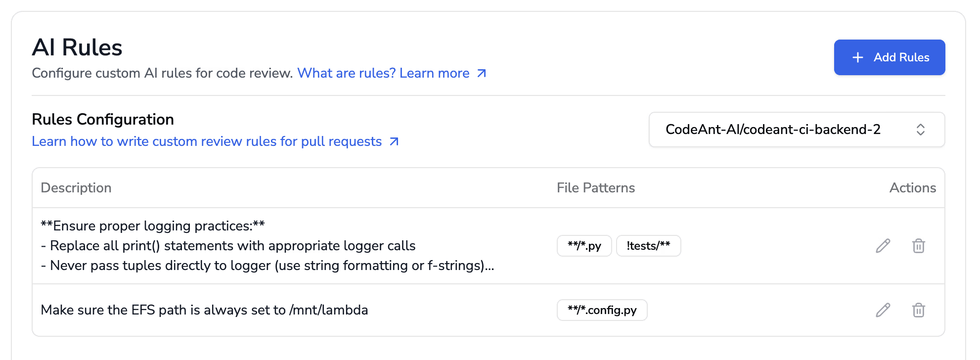Click the File Patterns column header
The image size is (980, 360).
tap(595, 188)
